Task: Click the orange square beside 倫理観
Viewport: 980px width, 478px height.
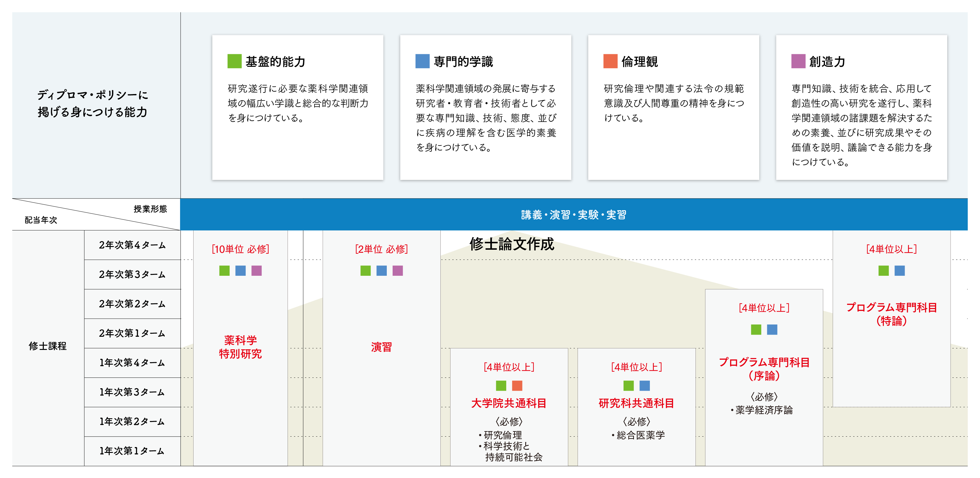Action: pyautogui.click(x=610, y=61)
